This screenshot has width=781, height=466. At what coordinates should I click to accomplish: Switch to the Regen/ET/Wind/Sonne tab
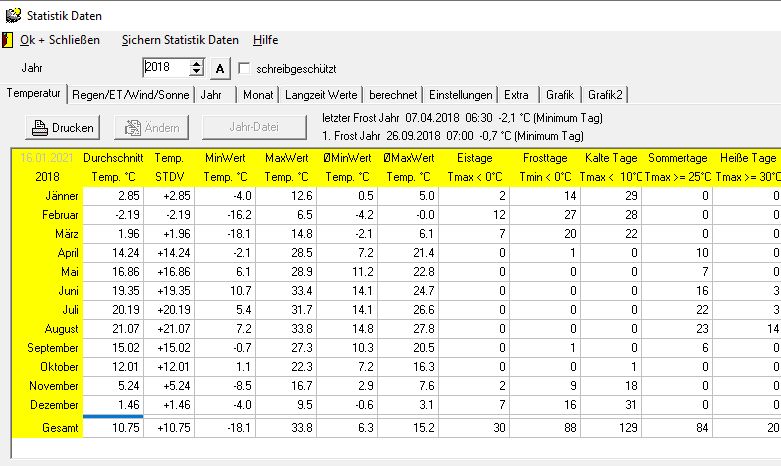(131, 95)
